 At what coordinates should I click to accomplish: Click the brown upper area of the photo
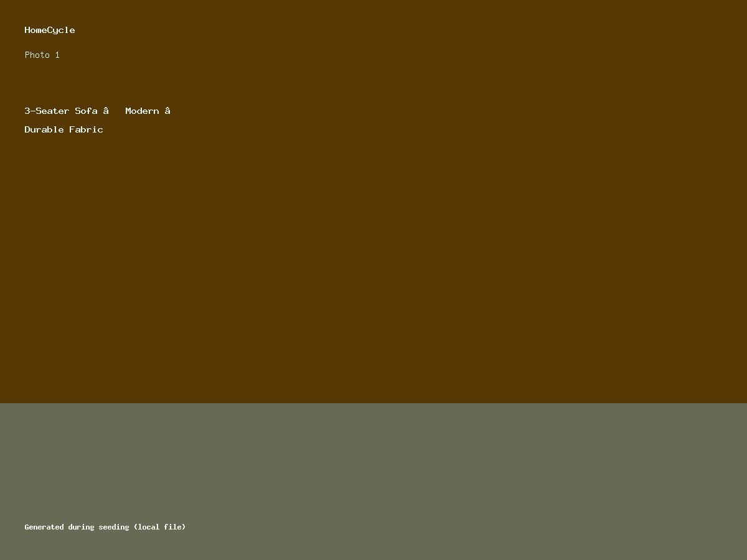[x=374, y=249]
